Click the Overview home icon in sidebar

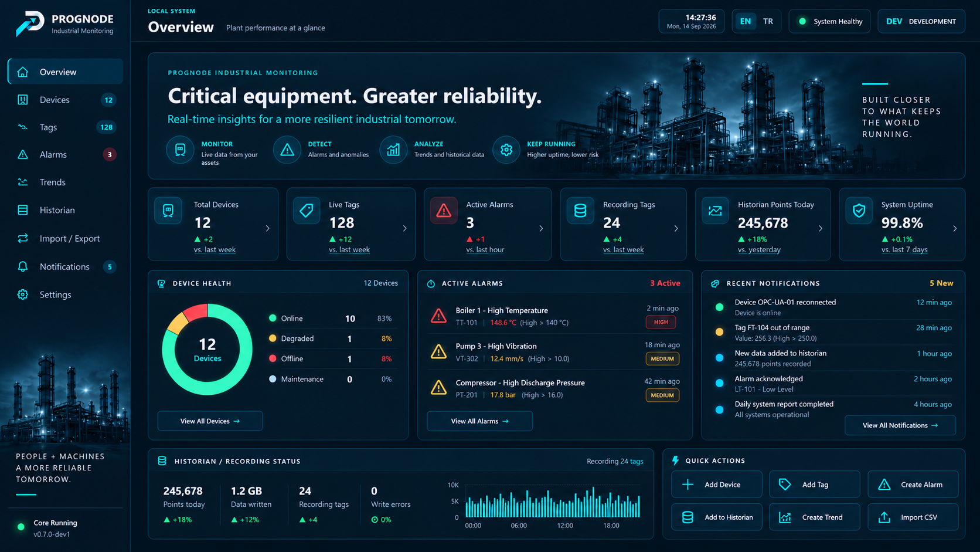23,72
